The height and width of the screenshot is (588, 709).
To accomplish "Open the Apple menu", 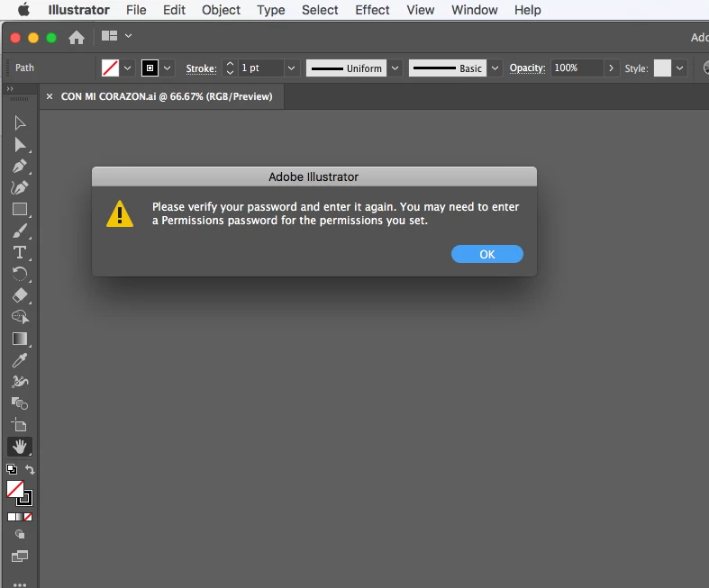I will (24, 10).
